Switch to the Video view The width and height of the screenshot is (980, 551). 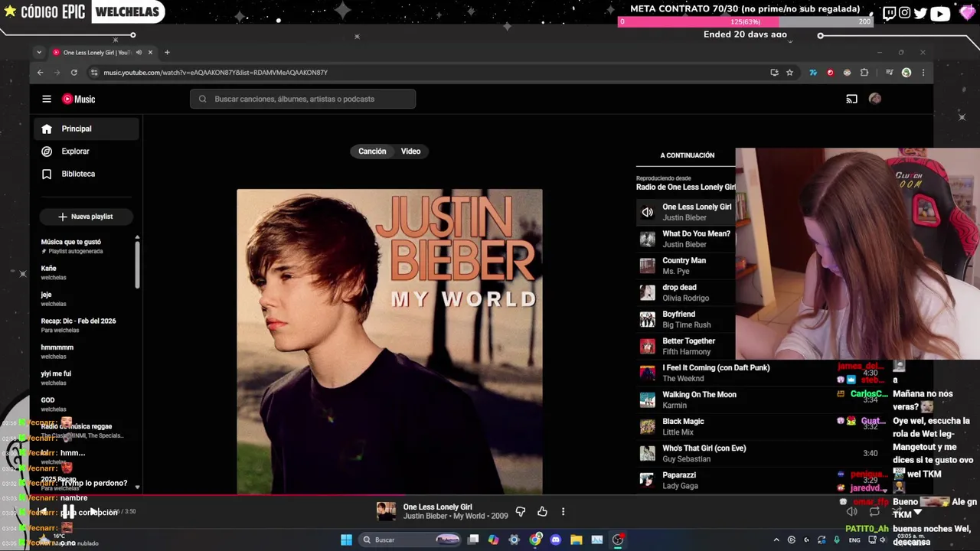411,152
